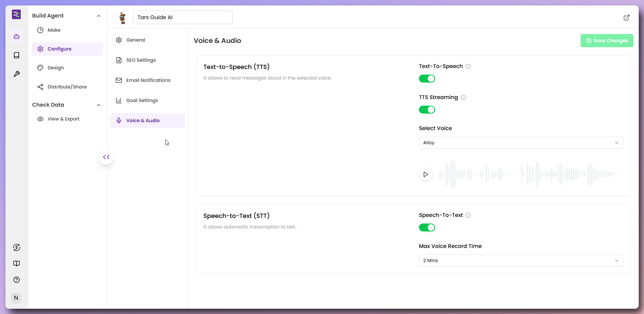This screenshot has width=644, height=314.
Task: Click the help question mark icon
Action: coord(16,280)
